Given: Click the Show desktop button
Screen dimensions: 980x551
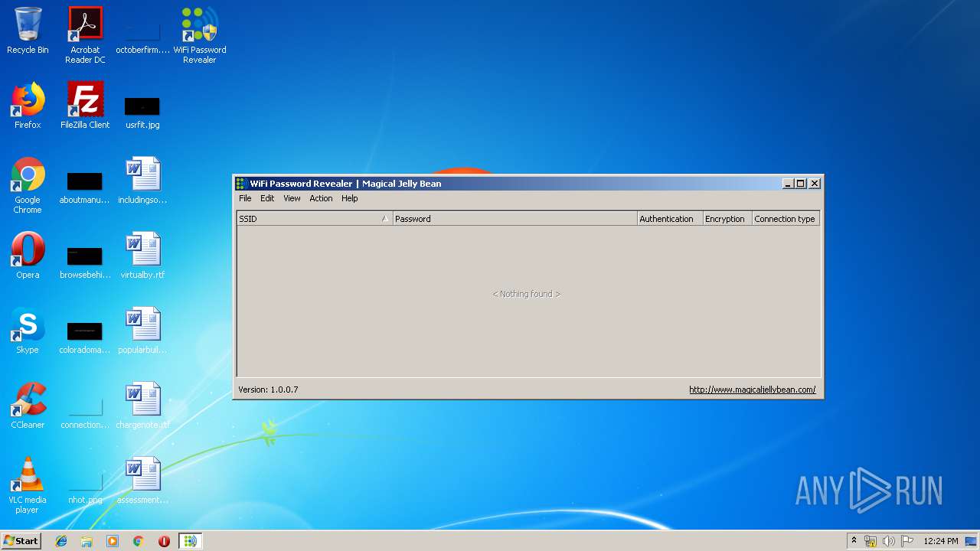Looking at the screenshot, I should (972, 541).
